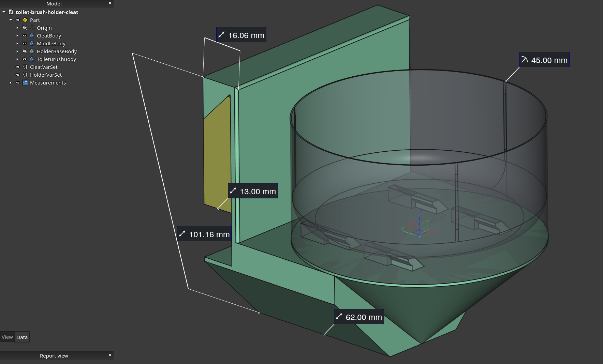
Task: Click the Measurements group icon
Action: [x=25, y=82]
